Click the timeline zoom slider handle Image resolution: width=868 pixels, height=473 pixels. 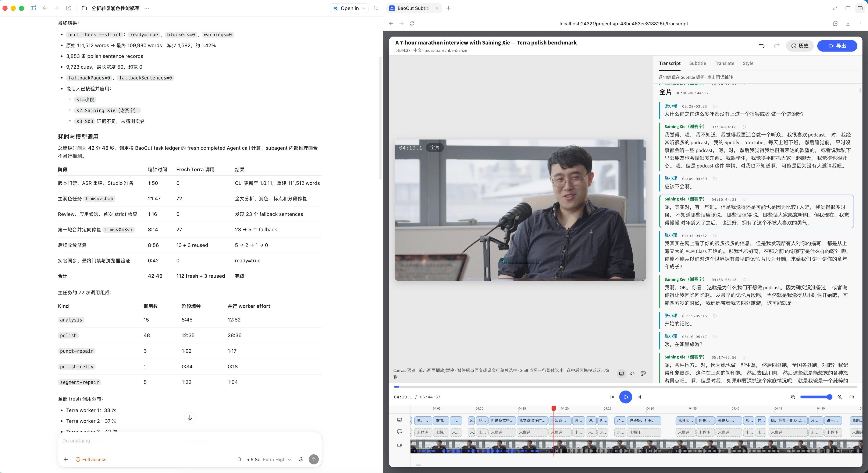click(830, 397)
